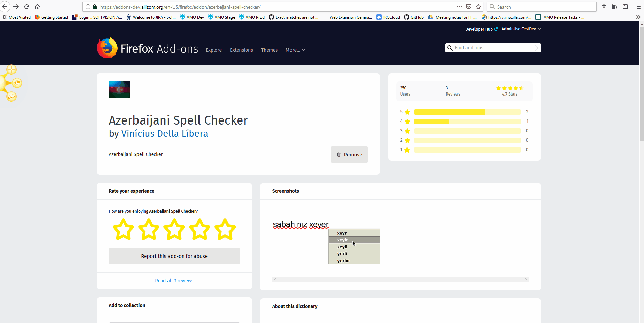Bookmark this page with the star icon

click(478, 7)
